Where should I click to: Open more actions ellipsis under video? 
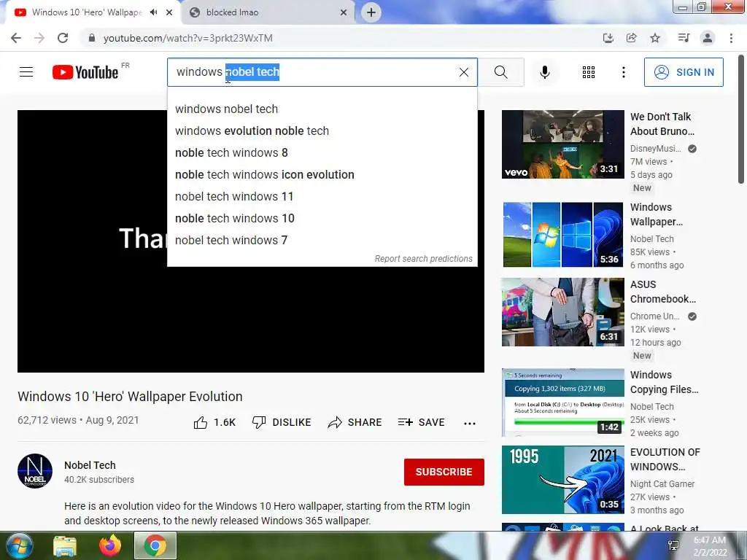470,423
